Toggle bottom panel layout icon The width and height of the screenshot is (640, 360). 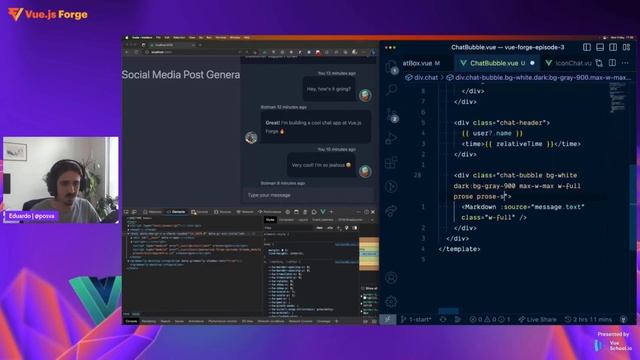[x=600, y=47]
